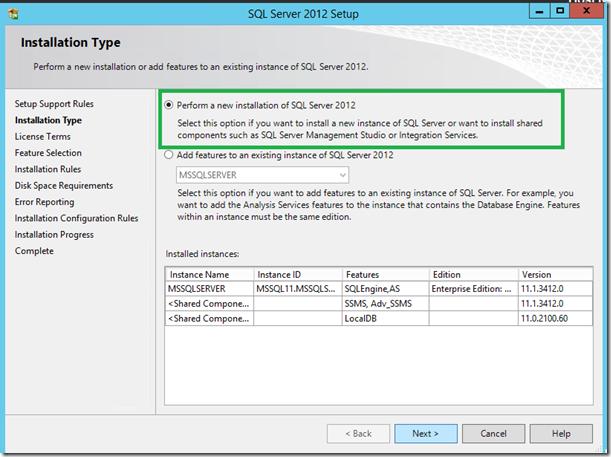611x457 pixels.
Task: Click the MSSQL11.MSSQLS... instance ID cell
Action: (298, 289)
